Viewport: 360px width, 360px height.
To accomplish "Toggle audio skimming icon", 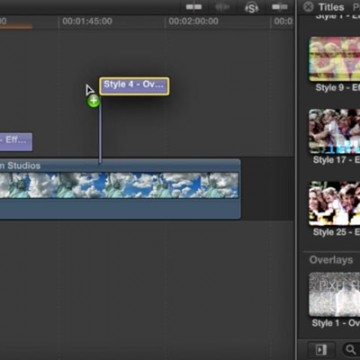I will [223, 7].
